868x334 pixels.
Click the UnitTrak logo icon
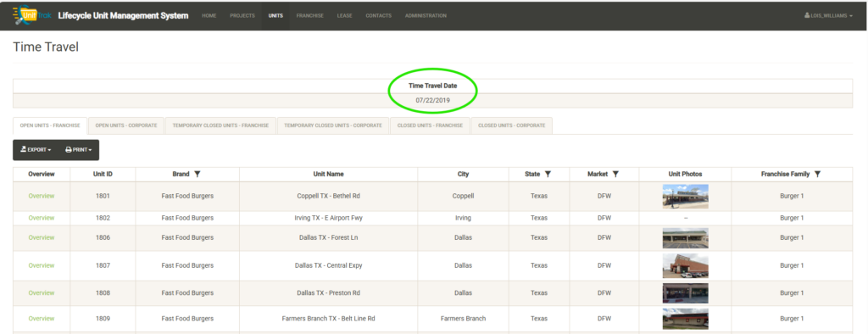(x=31, y=15)
